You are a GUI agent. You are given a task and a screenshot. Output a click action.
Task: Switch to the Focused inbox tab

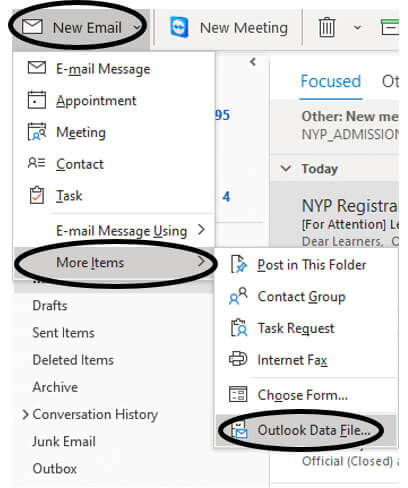coord(331,82)
